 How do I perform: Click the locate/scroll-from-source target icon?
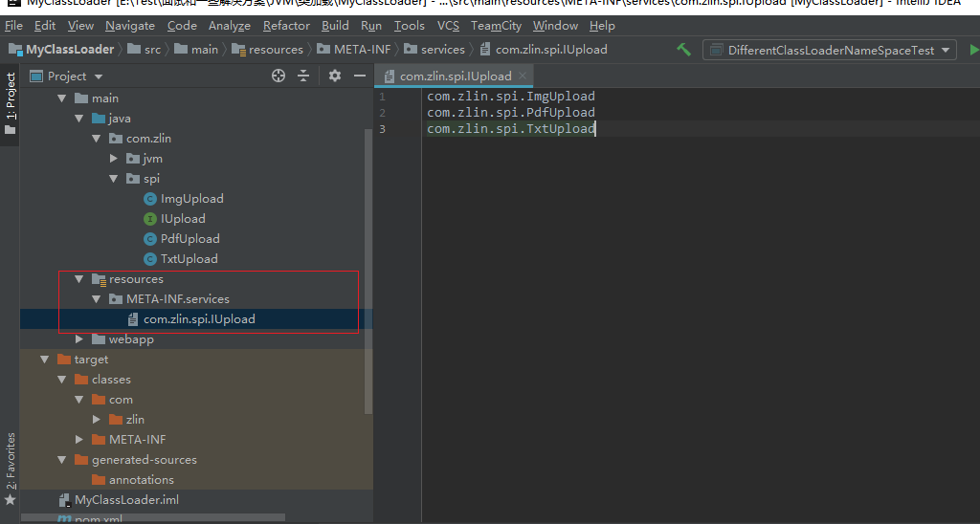point(278,76)
